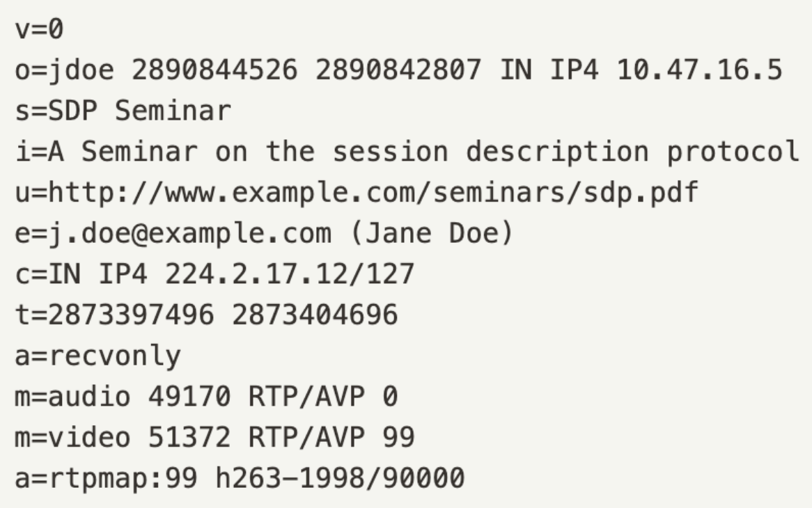Click the name Jane Doe in parentheses
The image size is (812, 508).
point(432,233)
